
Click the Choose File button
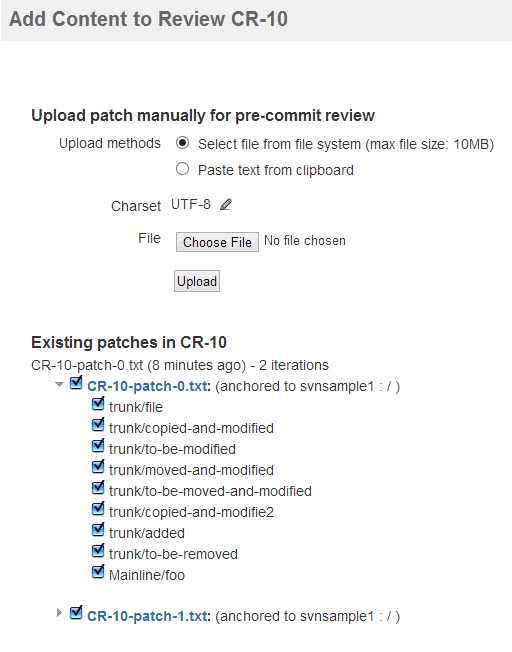[217, 242]
